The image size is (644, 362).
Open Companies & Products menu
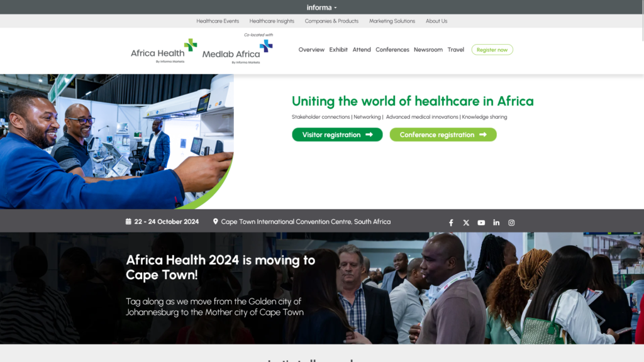(331, 21)
